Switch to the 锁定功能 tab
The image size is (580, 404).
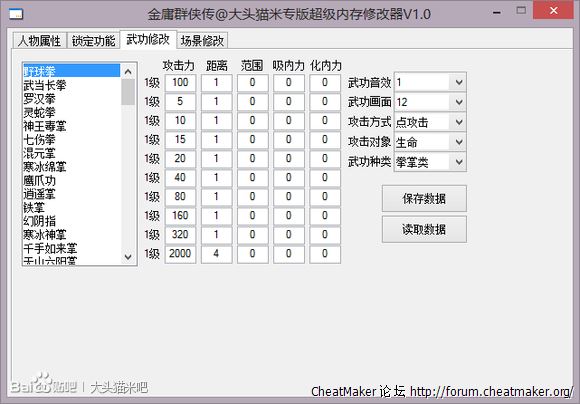pos(94,40)
